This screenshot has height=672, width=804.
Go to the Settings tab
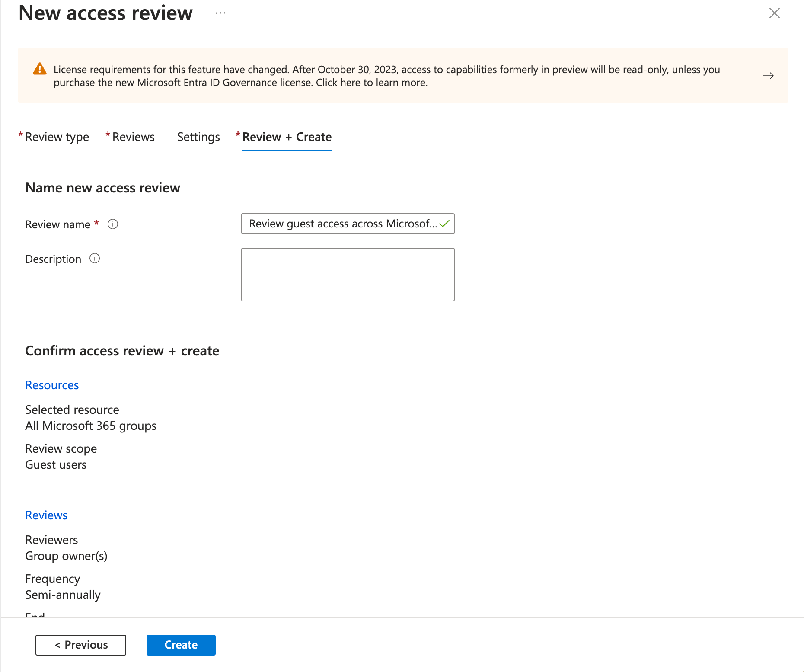pyautogui.click(x=198, y=137)
